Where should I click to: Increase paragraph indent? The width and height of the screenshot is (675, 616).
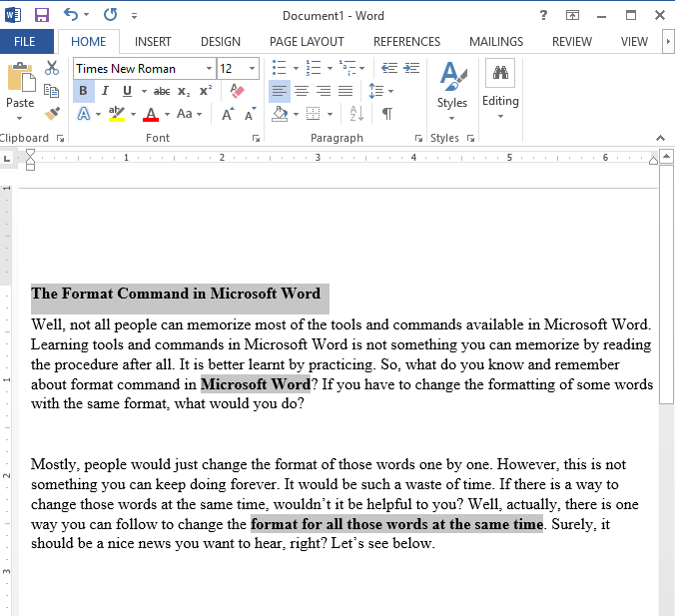411,68
